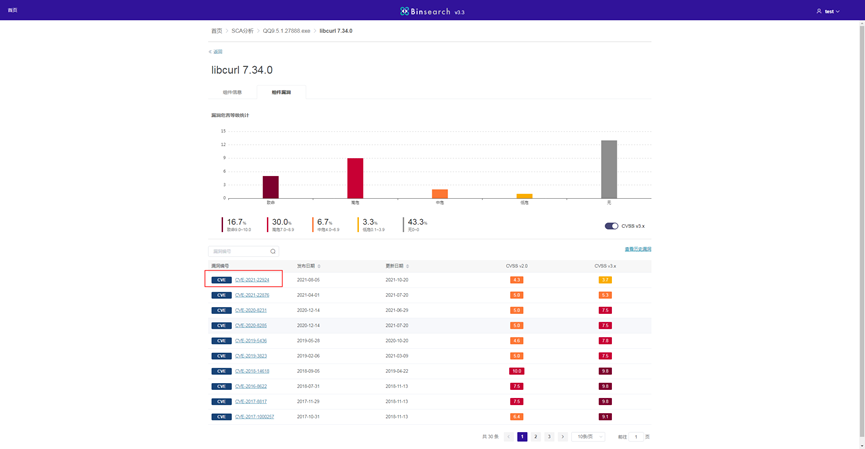The height and width of the screenshot is (449, 865).
Task: Expand the test user account menu
Action: [x=832, y=12]
